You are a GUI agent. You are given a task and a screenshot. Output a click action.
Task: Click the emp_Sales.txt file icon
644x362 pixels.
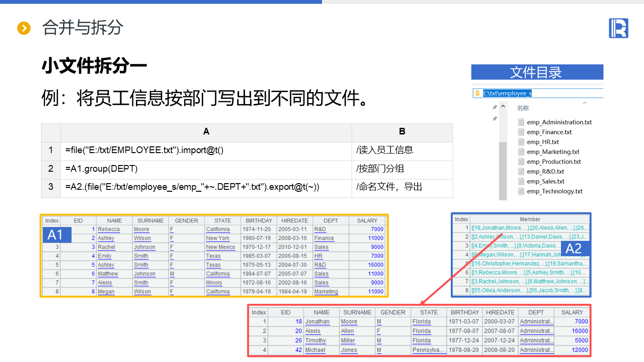(x=521, y=181)
